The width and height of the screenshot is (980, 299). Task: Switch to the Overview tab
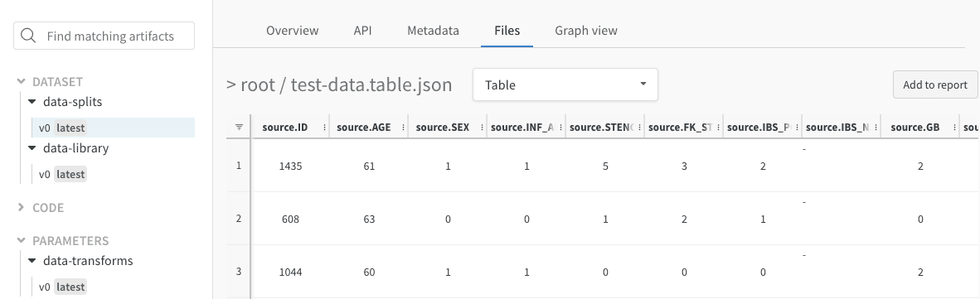(x=292, y=31)
